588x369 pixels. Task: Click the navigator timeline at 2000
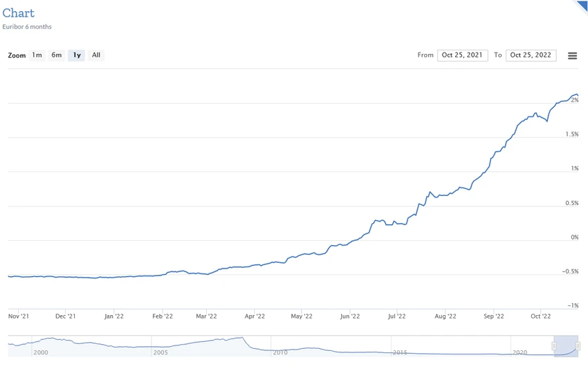point(41,352)
